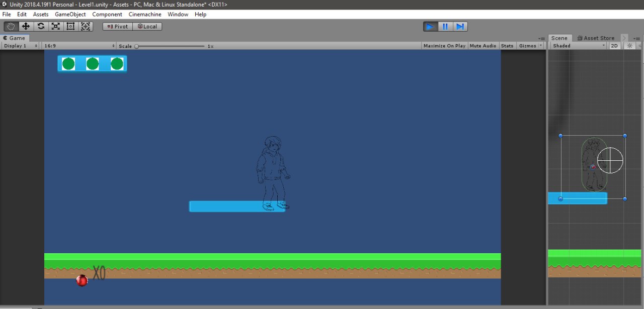Image resolution: width=644 pixels, height=309 pixels.
Task: Open the Cinemachine menu
Action: 145,15
